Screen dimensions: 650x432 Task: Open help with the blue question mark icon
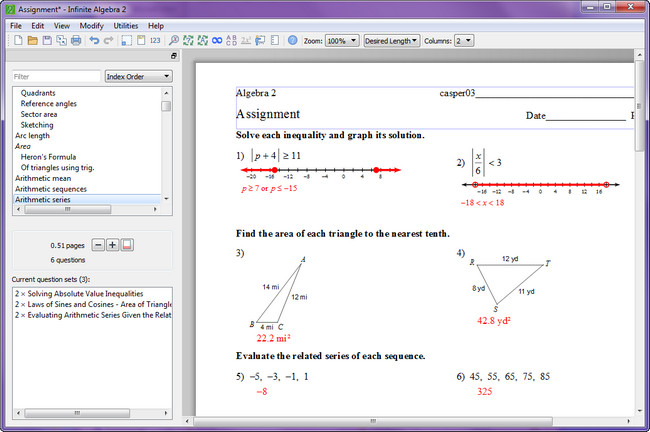tap(293, 40)
